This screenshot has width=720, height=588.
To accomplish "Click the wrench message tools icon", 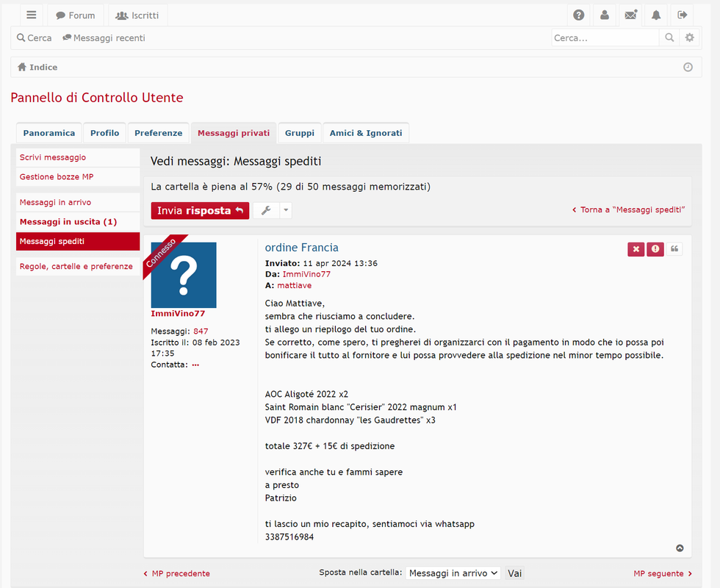I will [266, 210].
